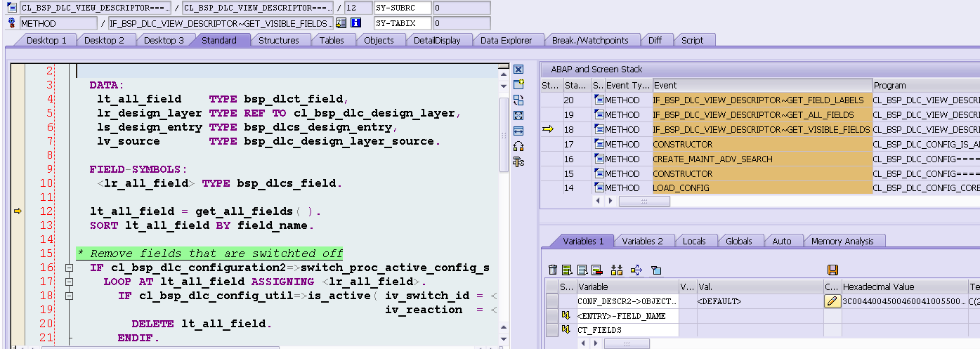Switch to the Variables 2 tab
The image size is (980, 349).
pos(642,241)
